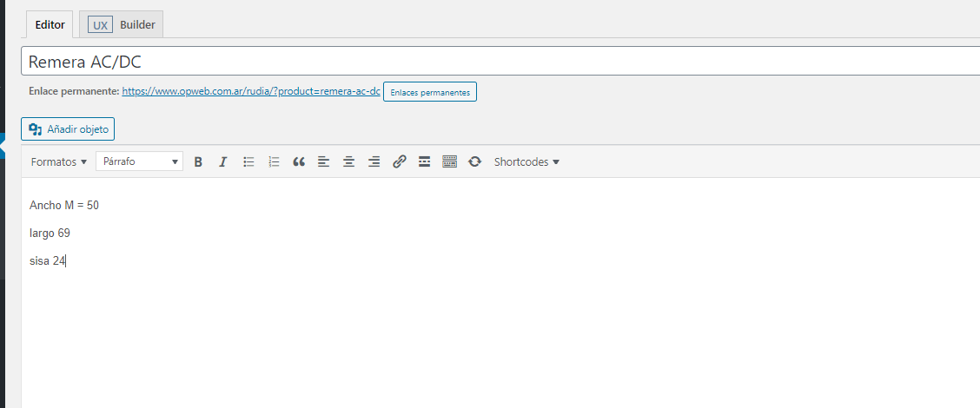Click the collapse menu arrow on the left edge

point(3,146)
